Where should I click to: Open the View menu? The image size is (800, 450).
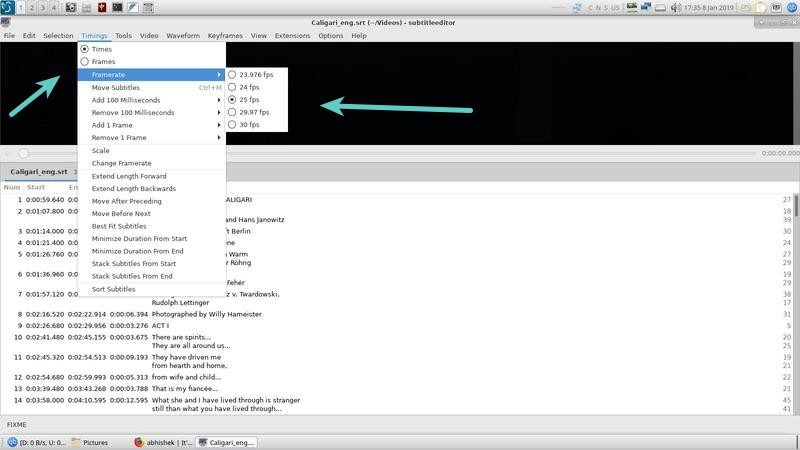point(259,36)
